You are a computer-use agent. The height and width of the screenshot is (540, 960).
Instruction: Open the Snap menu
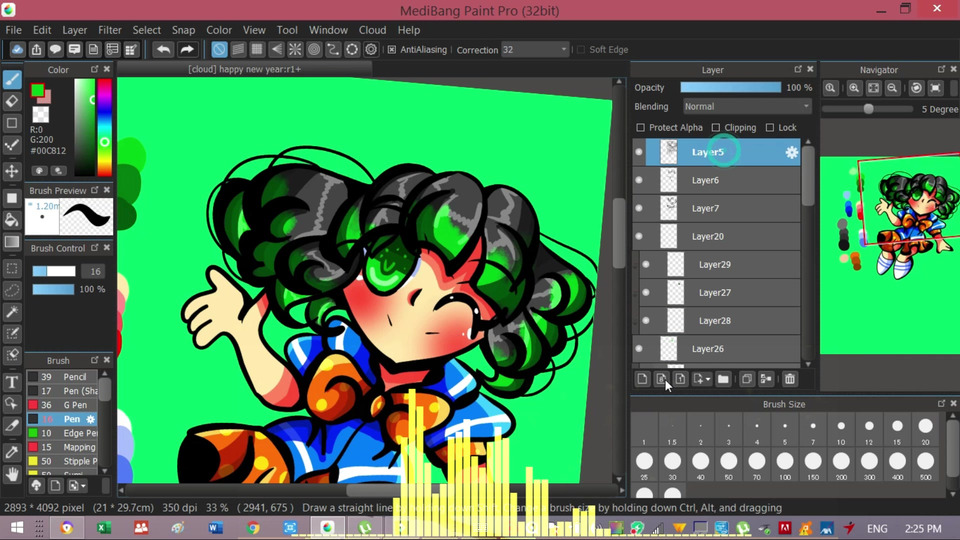(183, 30)
